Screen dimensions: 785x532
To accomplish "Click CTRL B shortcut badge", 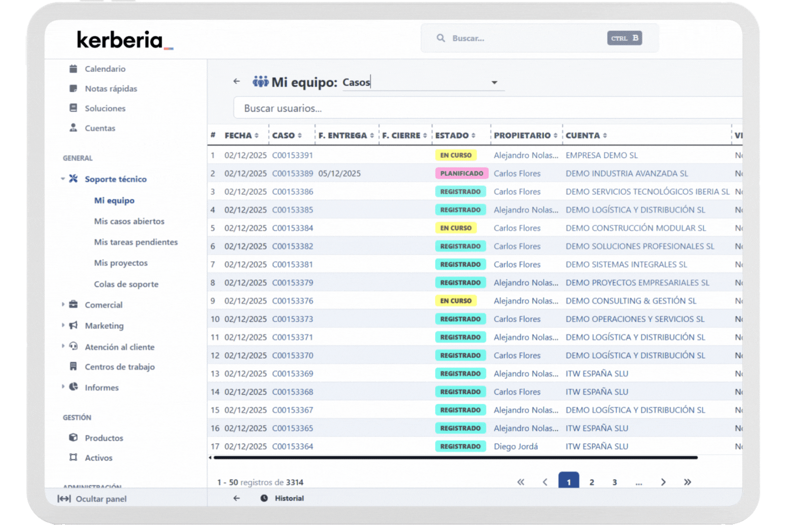I will 624,38.
